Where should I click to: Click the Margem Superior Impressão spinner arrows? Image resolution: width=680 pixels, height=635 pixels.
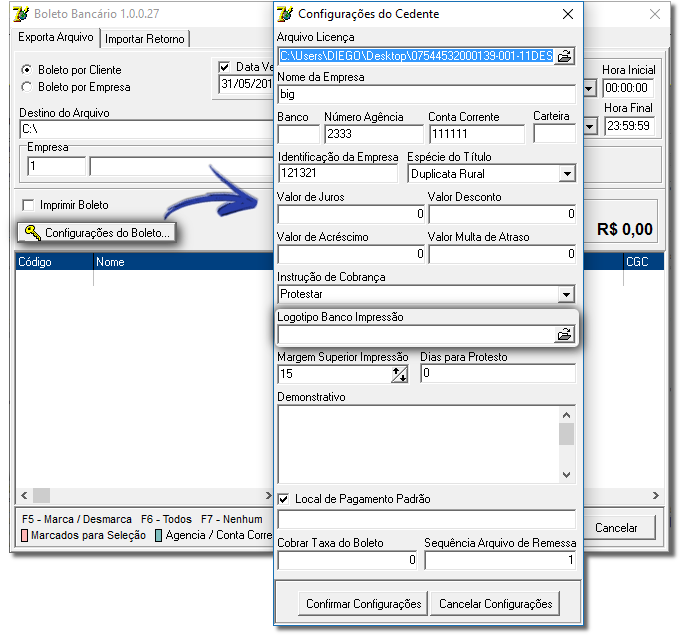click(x=399, y=374)
